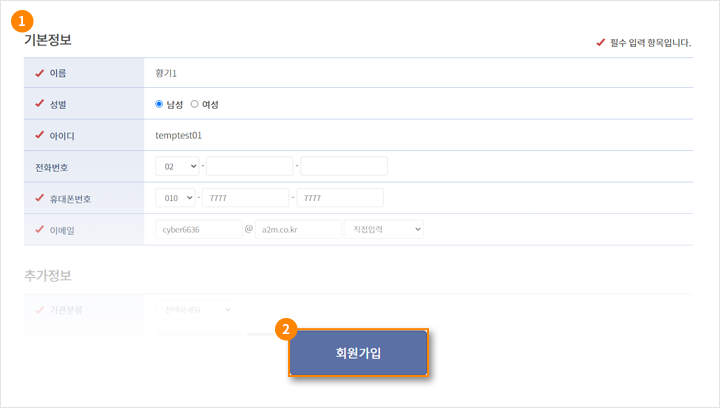
Task: Expand the 직접입력 email domain dropdown
Action: [384, 229]
